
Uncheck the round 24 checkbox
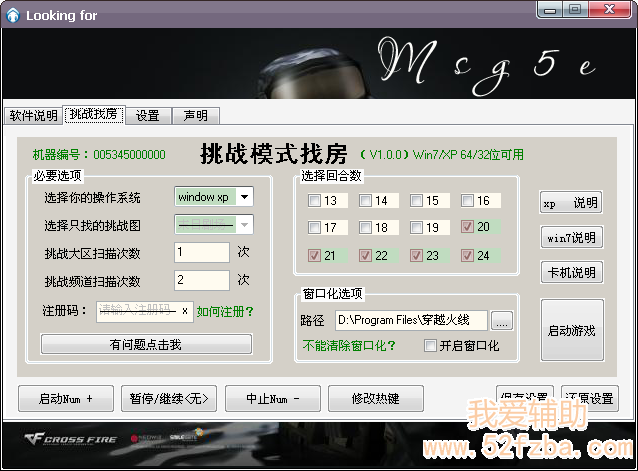point(468,255)
